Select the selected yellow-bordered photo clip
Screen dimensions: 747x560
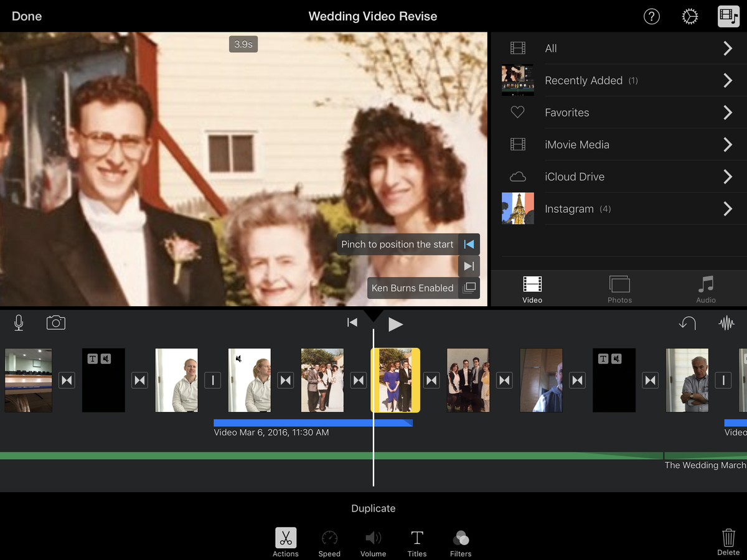click(x=395, y=380)
